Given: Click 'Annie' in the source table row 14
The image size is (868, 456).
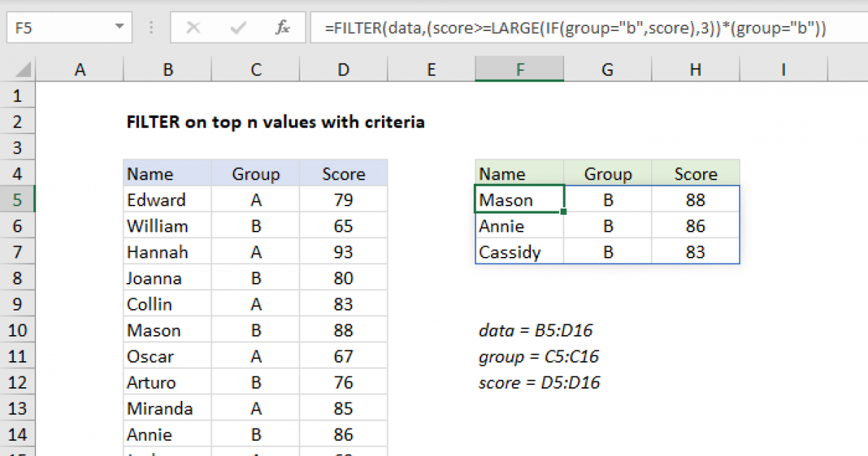Looking at the screenshot, I should pyautogui.click(x=168, y=434).
